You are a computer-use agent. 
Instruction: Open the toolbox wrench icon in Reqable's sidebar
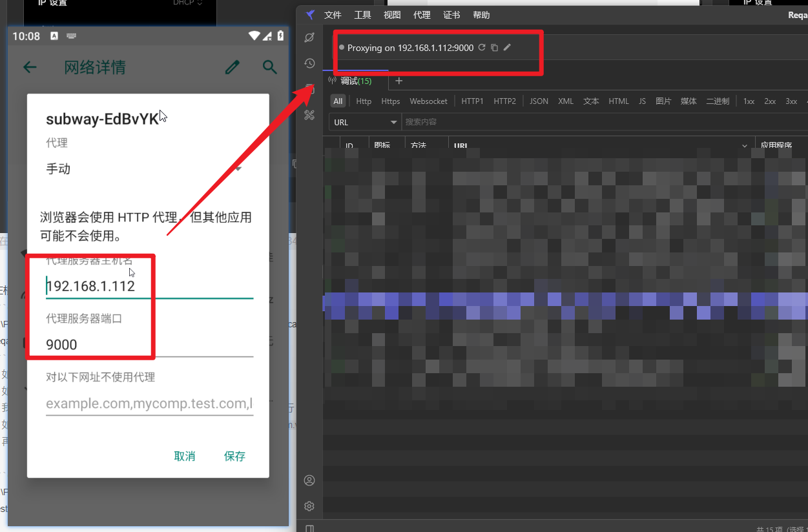click(x=309, y=115)
